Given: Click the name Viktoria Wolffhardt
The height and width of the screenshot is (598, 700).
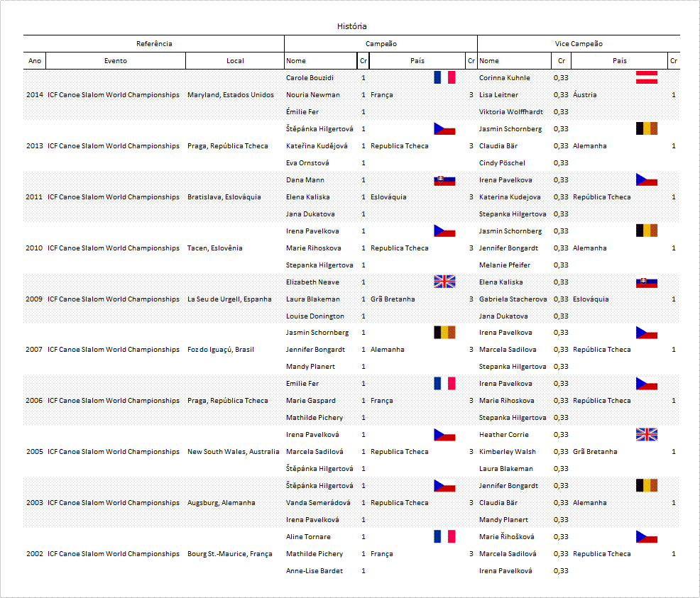Looking at the screenshot, I should 511,111.
